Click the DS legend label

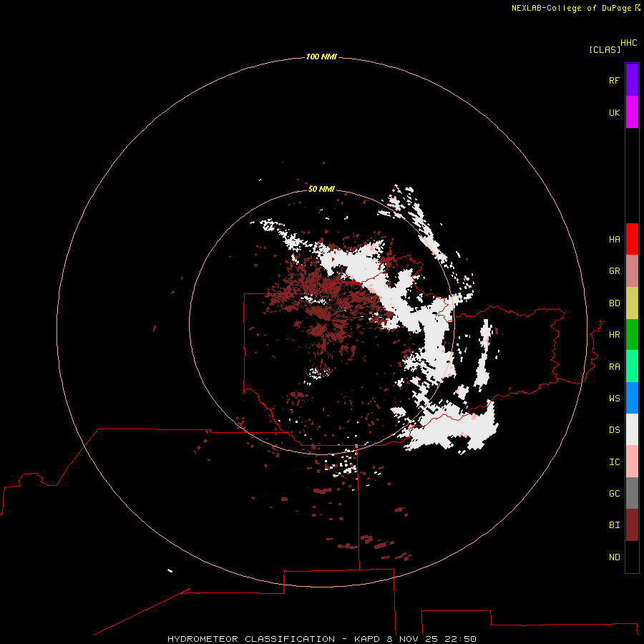(x=614, y=430)
